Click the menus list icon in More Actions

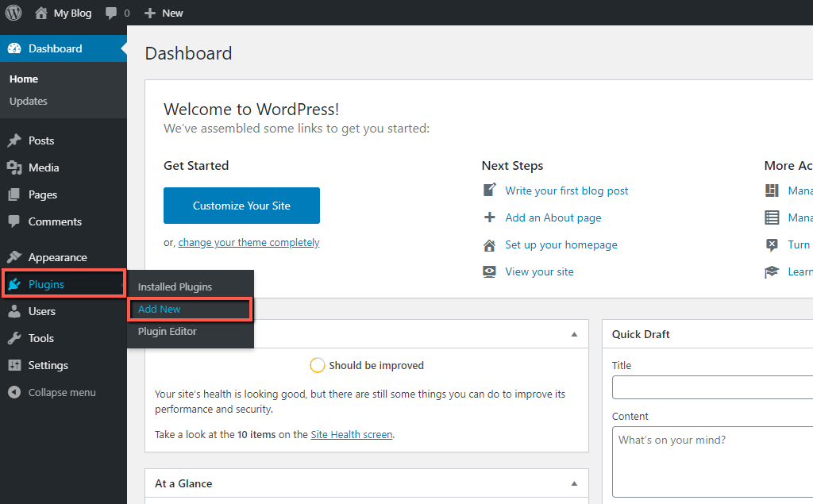(772, 217)
